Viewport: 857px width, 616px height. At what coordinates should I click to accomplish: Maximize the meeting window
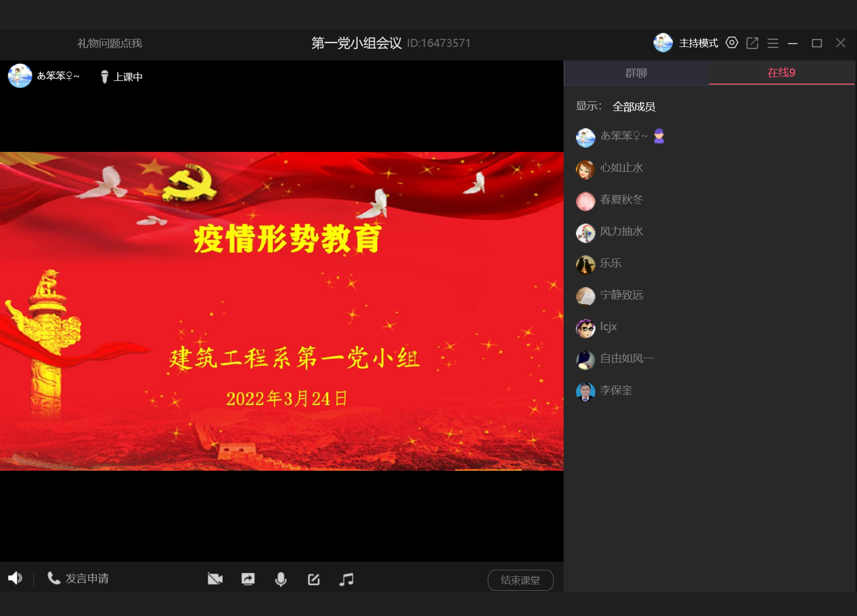(x=817, y=43)
